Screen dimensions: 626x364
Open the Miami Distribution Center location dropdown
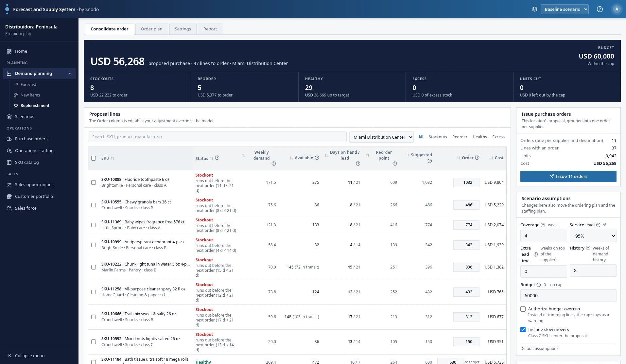(381, 137)
